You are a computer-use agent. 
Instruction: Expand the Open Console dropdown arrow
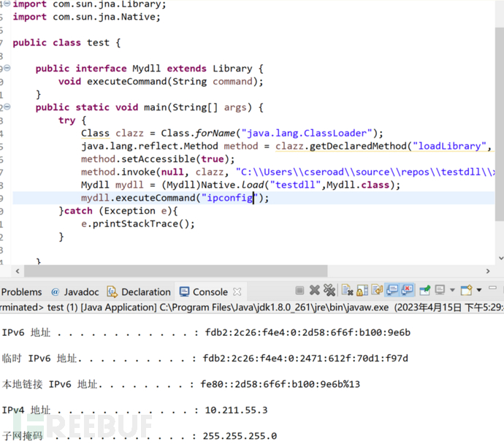pyautogui.click(x=478, y=291)
